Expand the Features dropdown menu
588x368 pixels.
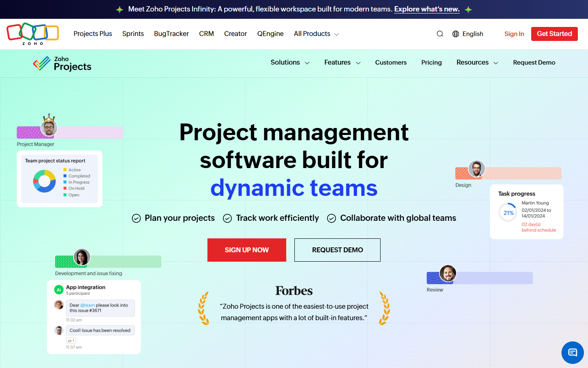(343, 63)
